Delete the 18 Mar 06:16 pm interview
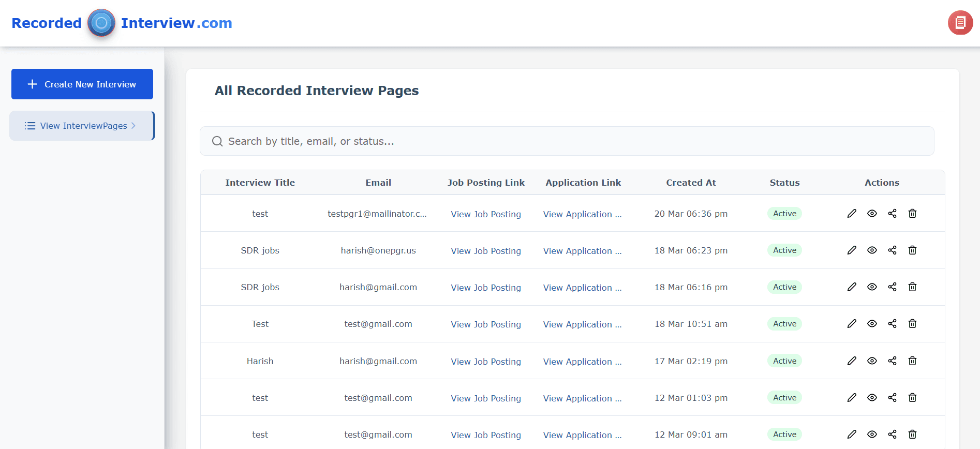The height and width of the screenshot is (449, 980). click(x=912, y=287)
